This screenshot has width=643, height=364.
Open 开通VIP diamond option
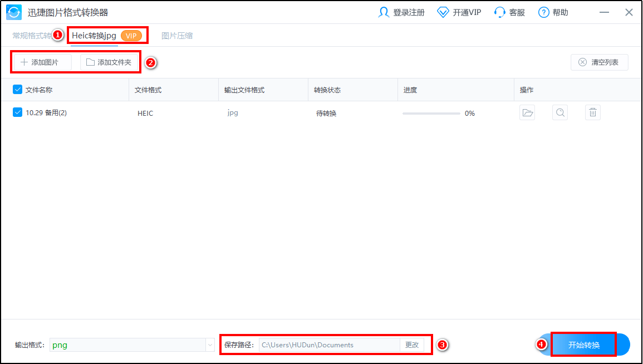click(x=443, y=12)
